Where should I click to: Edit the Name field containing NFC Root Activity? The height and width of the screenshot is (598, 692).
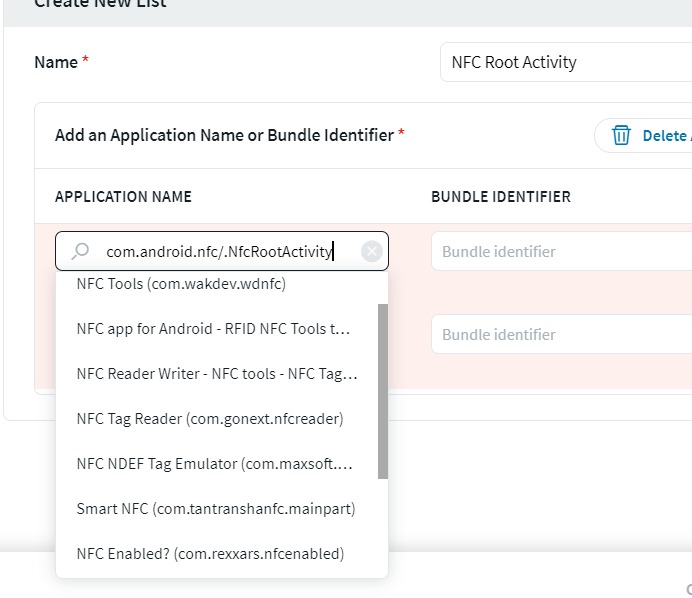[x=565, y=62]
